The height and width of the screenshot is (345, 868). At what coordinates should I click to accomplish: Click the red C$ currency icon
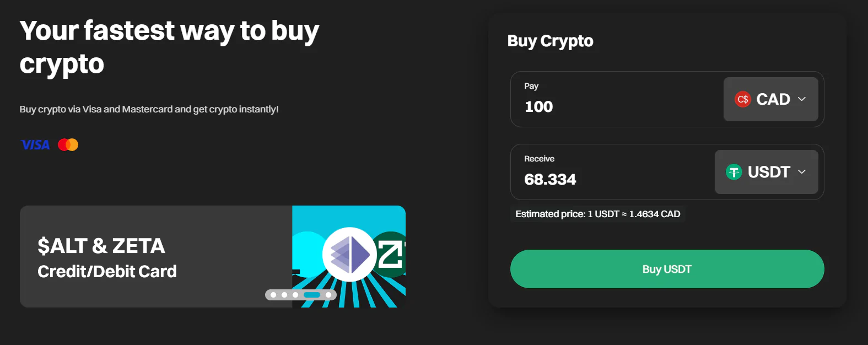[x=742, y=99]
